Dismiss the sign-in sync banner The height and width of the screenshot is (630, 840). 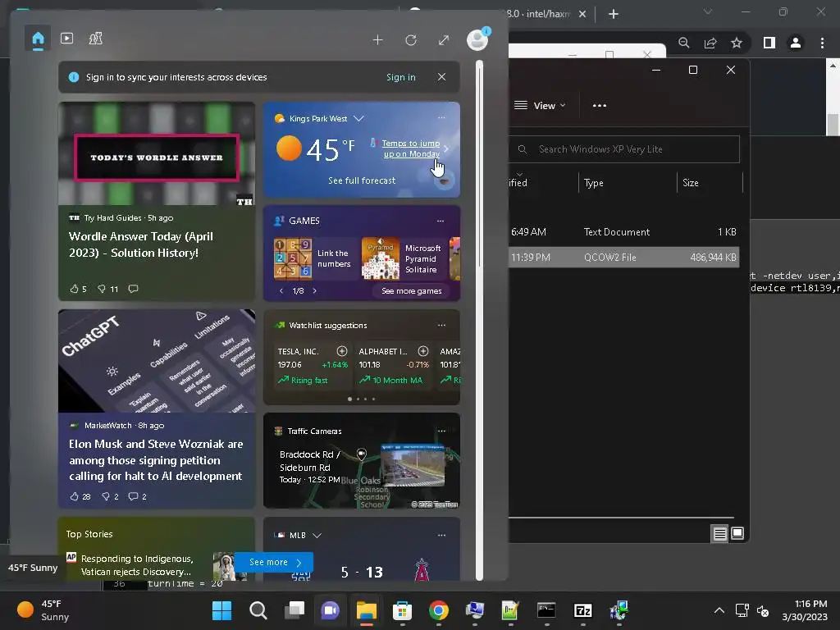441,77
